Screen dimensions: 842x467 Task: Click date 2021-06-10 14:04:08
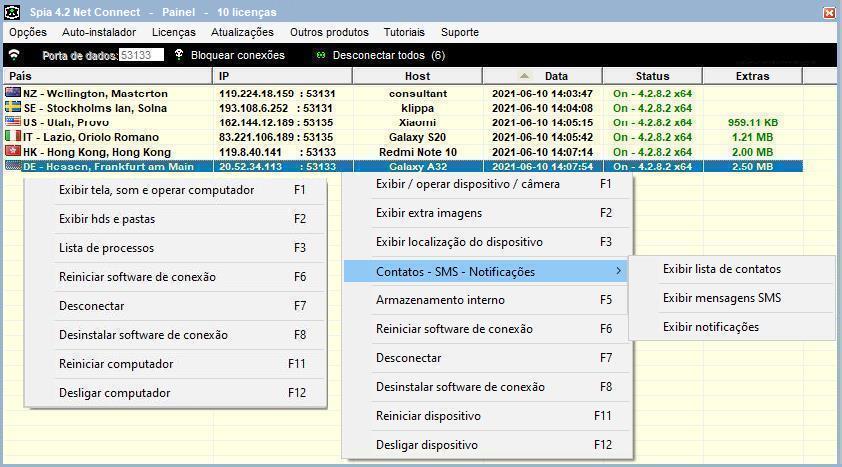[542, 108]
